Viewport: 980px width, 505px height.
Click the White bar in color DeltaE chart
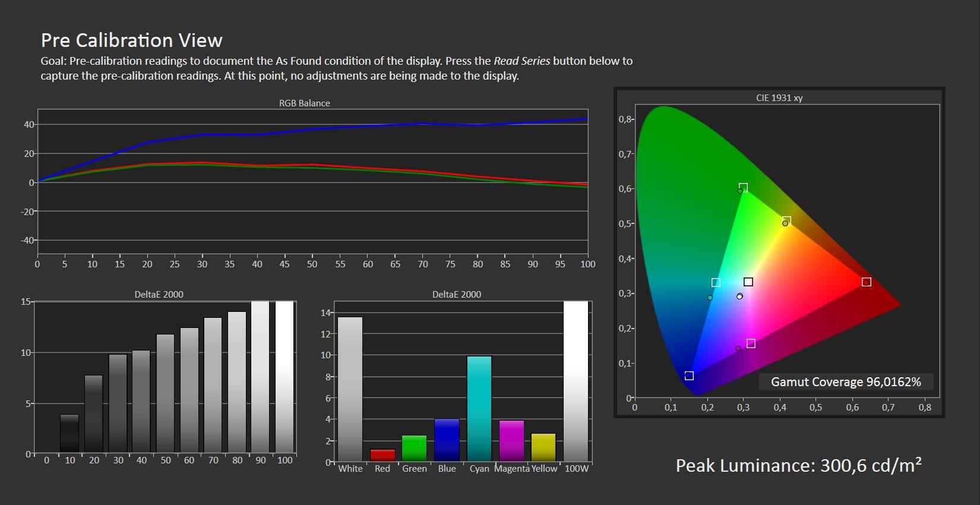[x=350, y=389]
